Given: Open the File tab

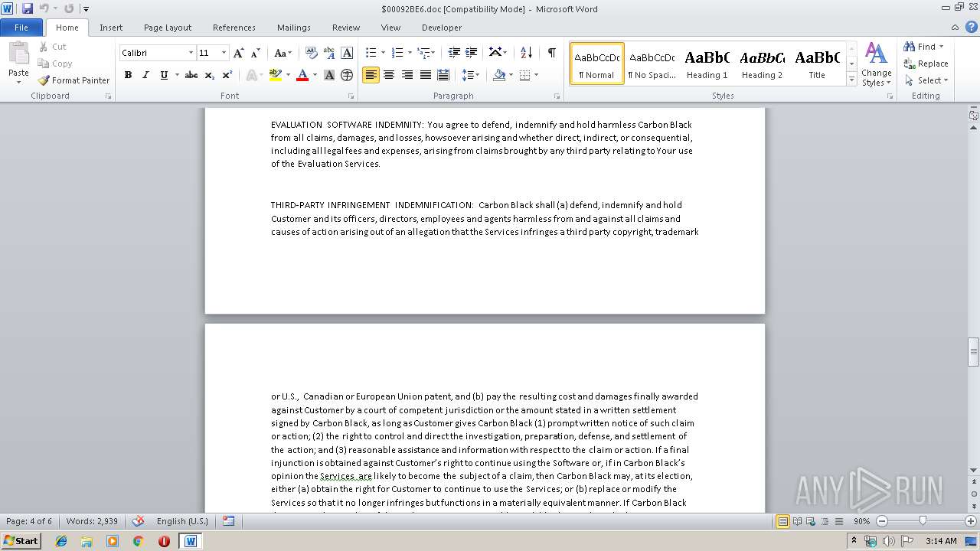Looking at the screenshot, I should click(21, 27).
